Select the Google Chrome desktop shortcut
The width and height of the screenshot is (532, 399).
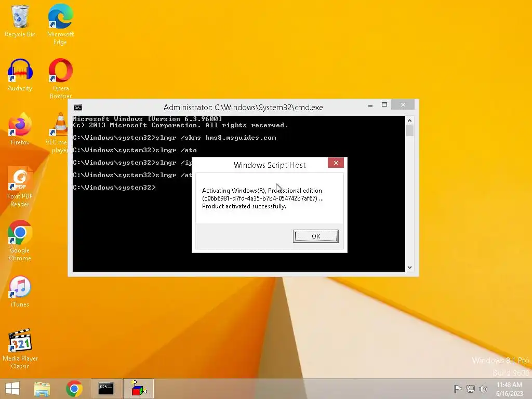[x=20, y=241]
